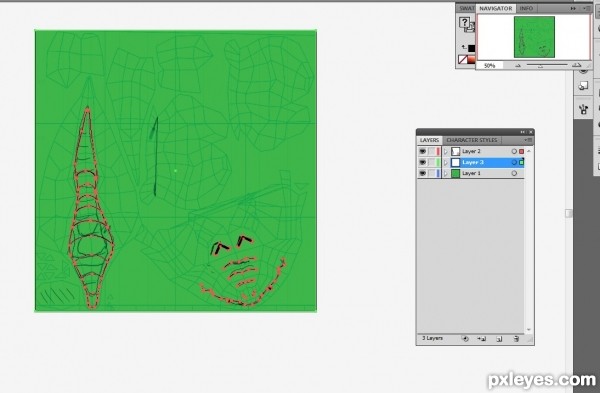Image resolution: width=600 pixels, height=393 pixels.
Task: Click the zoom out icon in Navigator
Action: pyautogui.click(x=518, y=66)
